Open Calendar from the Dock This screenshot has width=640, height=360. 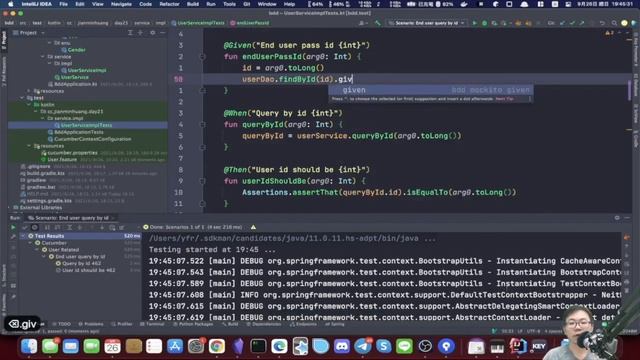pos(112,346)
